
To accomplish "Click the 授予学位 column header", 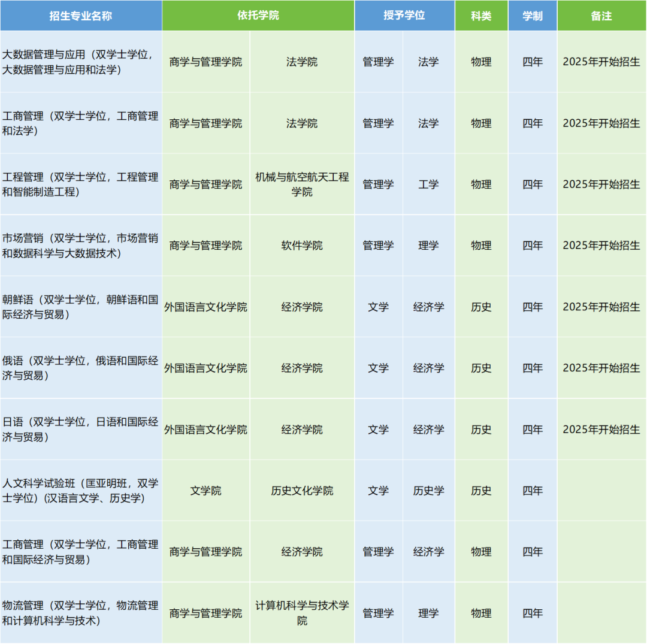I will (x=404, y=16).
